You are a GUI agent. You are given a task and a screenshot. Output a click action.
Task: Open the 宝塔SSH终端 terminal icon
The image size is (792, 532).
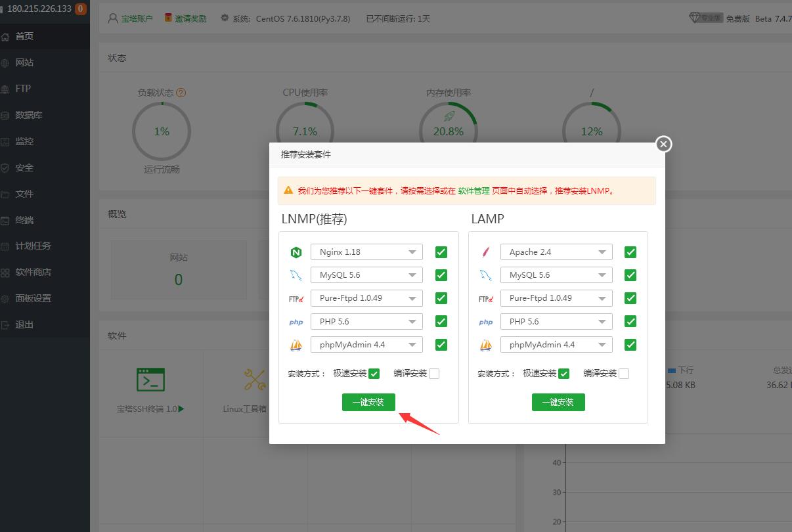(150, 380)
